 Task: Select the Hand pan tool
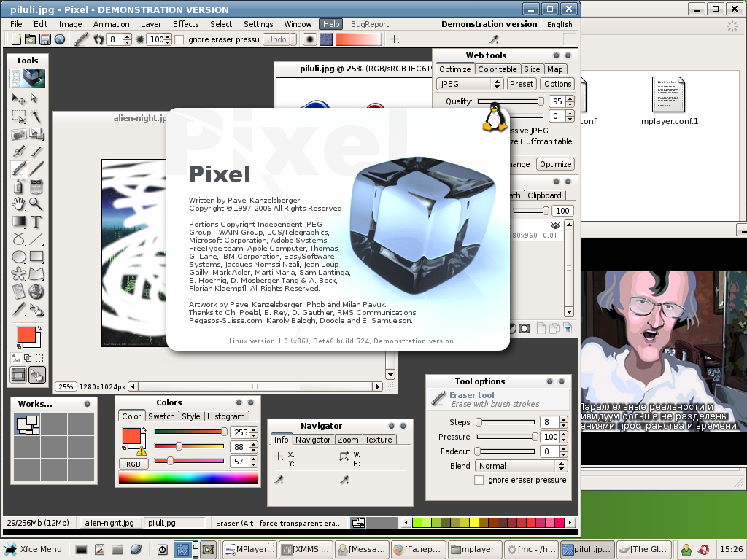pos(18,204)
